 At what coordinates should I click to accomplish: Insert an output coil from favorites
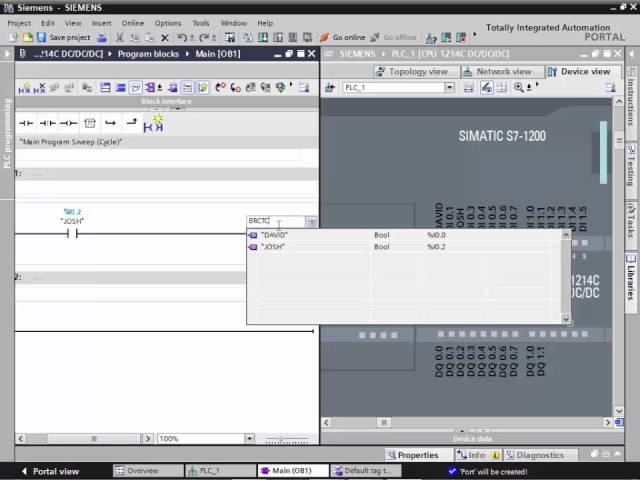(x=69, y=123)
